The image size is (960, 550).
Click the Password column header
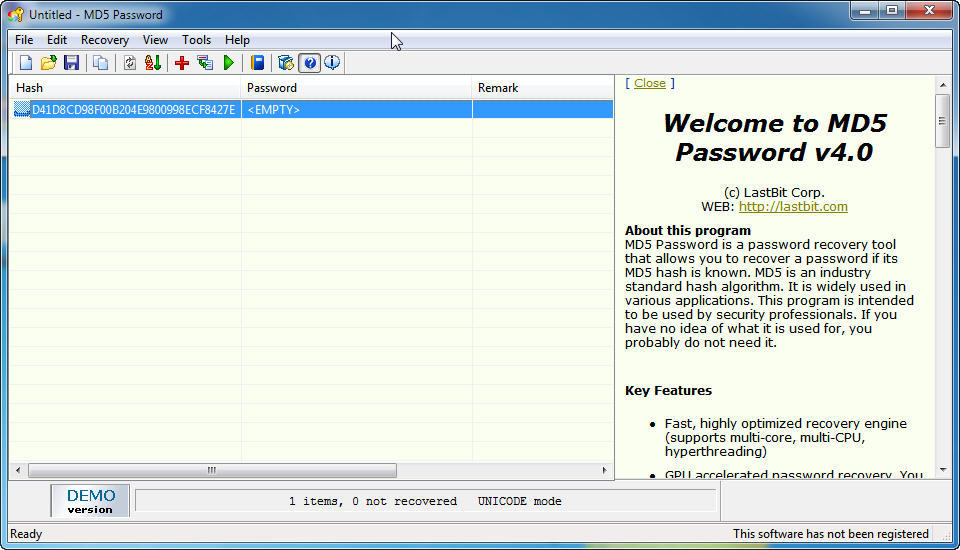[x=356, y=88]
